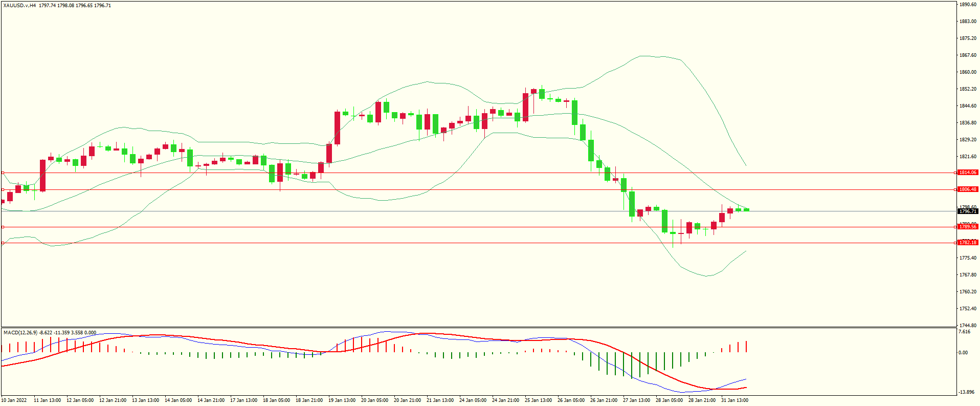Click the 1767.80 price axis label

968,275
